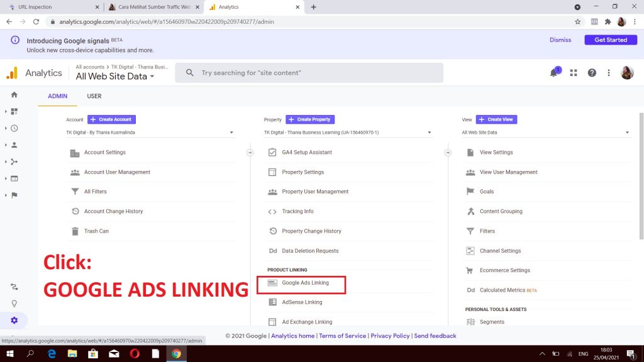This screenshot has height=362, width=644.
Task: Open the Google apps grid icon
Action: click(574, 73)
